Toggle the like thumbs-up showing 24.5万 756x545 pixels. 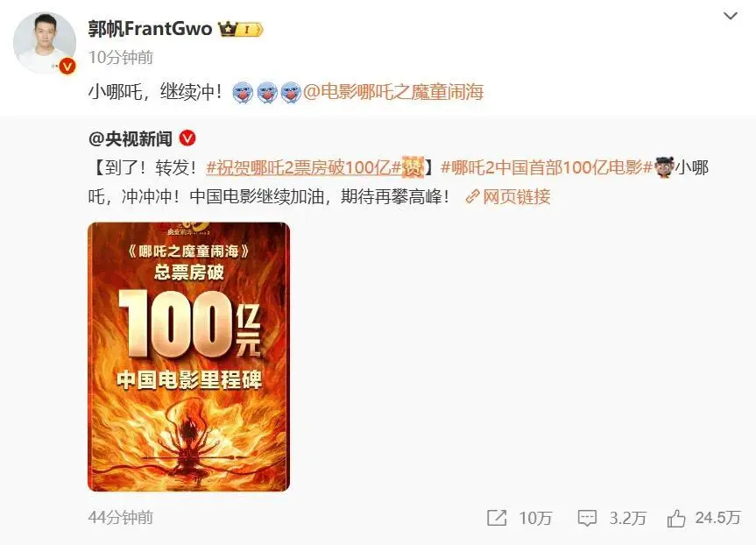[676, 519]
